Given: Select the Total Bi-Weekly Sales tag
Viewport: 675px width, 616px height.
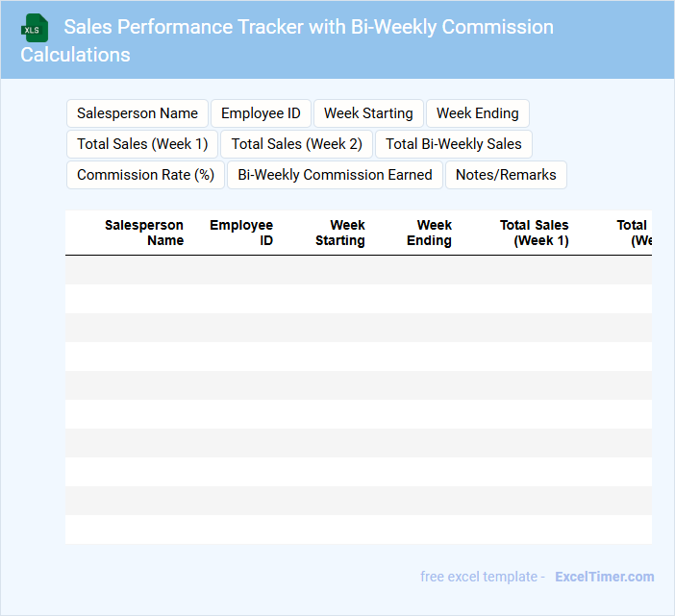Looking at the screenshot, I should [x=454, y=144].
